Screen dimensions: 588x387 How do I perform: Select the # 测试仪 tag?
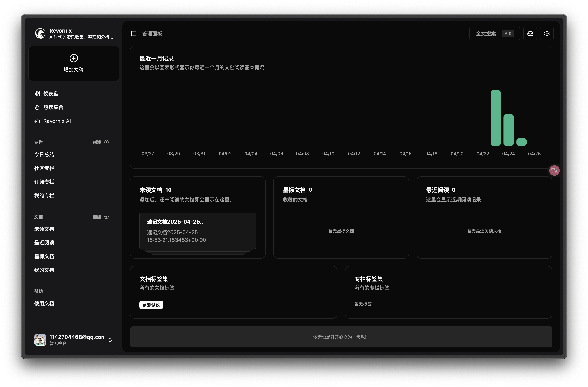pos(151,305)
